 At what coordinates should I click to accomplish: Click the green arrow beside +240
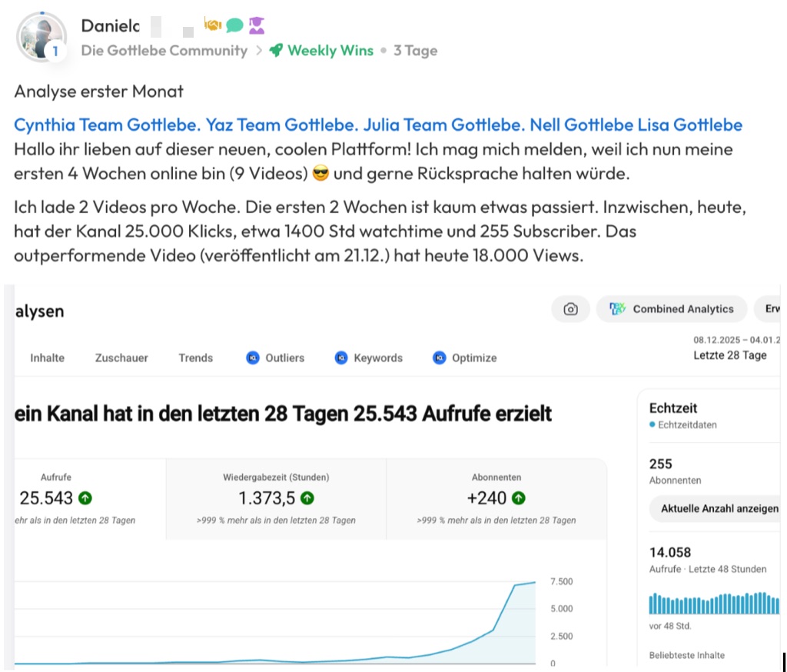(x=519, y=498)
